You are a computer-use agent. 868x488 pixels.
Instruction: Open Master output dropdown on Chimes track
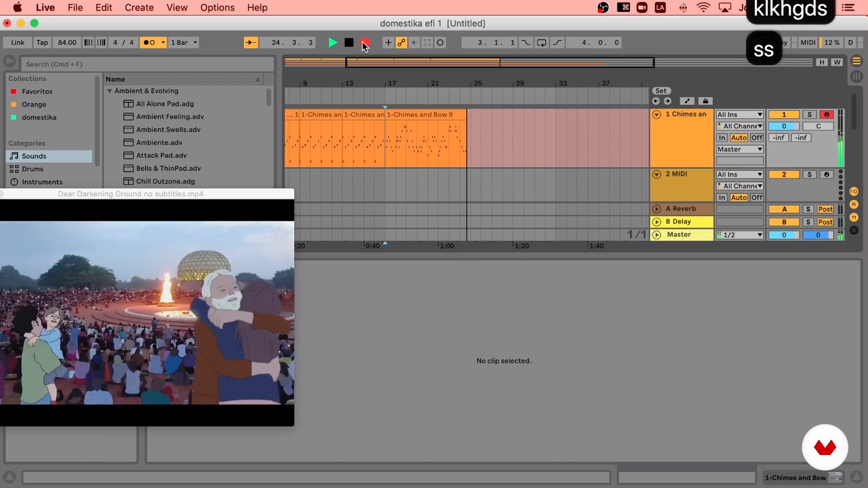click(x=740, y=150)
